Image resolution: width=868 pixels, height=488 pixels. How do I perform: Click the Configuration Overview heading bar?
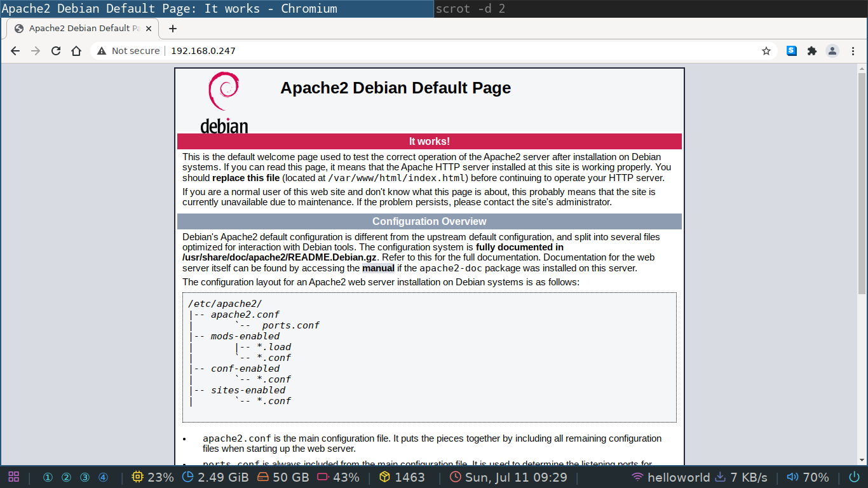click(x=430, y=221)
